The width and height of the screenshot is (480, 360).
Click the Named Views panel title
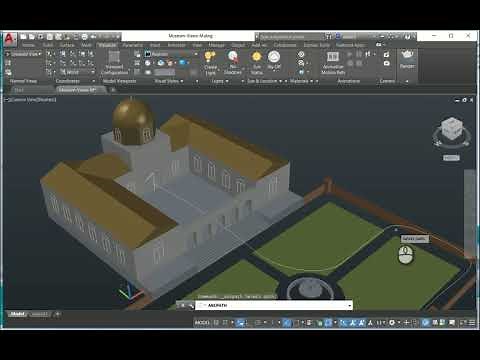coord(23,81)
